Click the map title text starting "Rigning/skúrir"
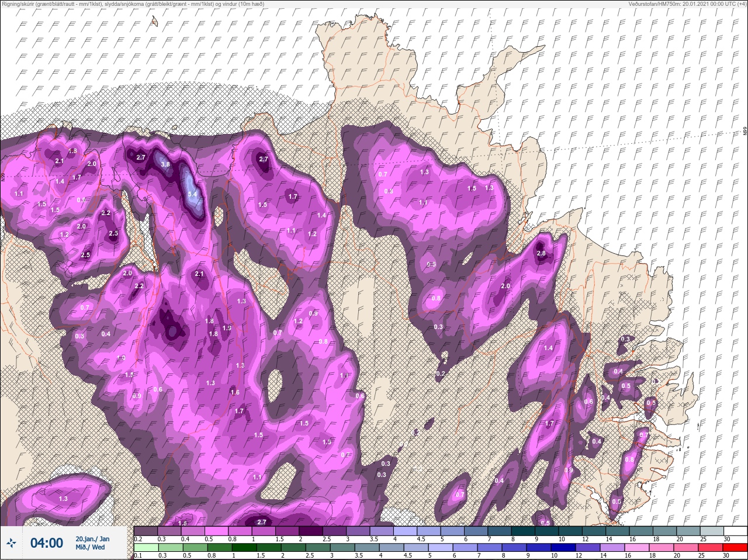Viewport: 748px width, 560px height. [132, 4]
